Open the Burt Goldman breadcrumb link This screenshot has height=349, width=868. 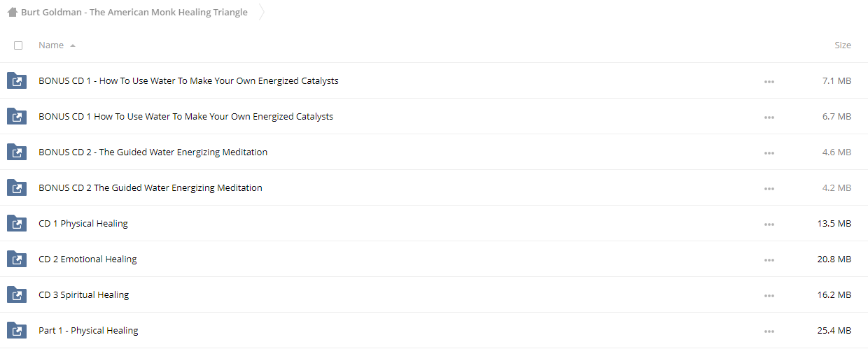pyautogui.click(x=134, y=12)
